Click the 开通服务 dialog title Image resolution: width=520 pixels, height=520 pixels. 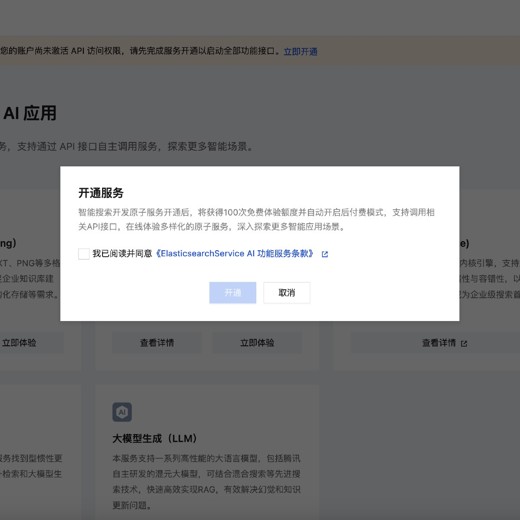pos(101,193)
